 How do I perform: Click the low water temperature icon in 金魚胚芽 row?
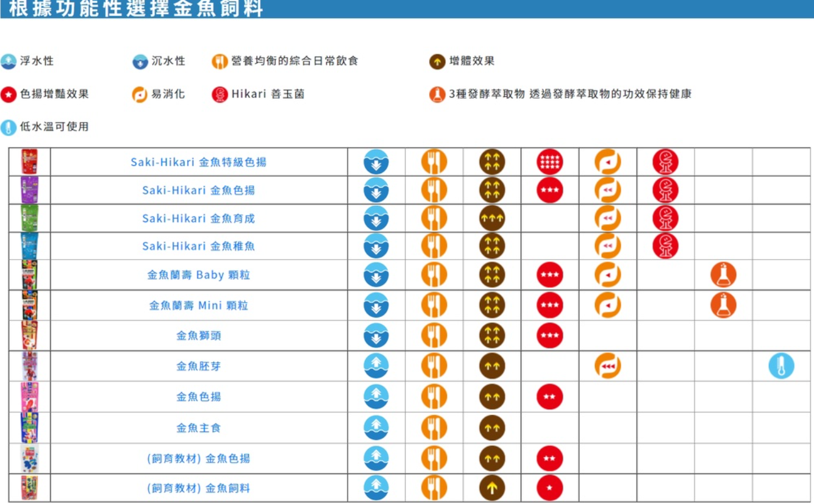coord(781,366)
